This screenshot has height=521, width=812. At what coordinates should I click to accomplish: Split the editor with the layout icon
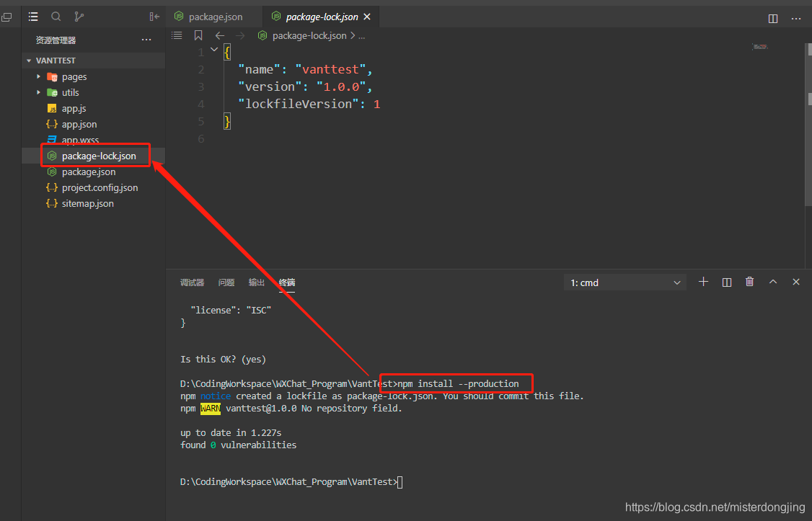[x=772, y=19]
